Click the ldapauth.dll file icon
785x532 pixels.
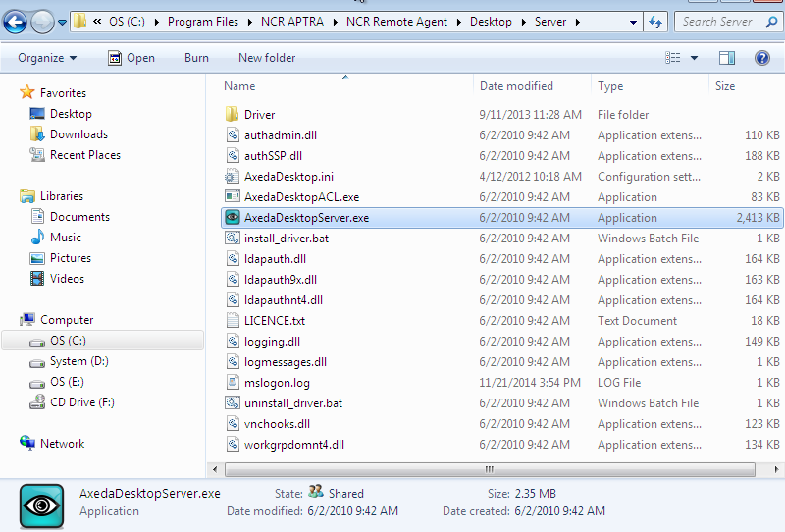click(233, 258)
